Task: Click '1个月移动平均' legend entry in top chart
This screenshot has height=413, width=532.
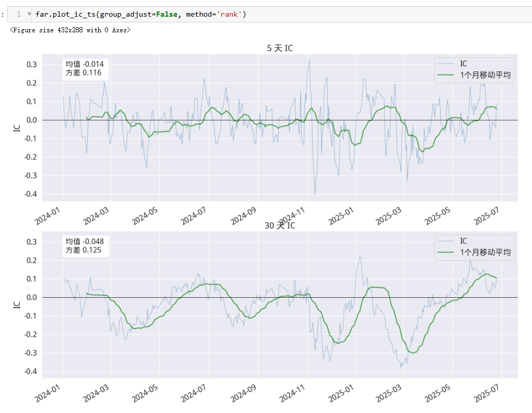Action: click(485, 75)
